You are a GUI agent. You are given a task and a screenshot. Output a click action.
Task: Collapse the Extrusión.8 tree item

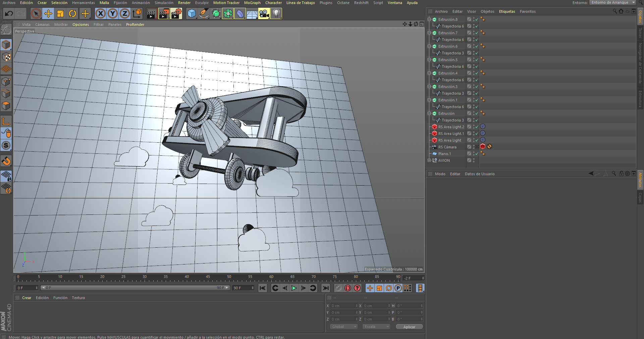point(429,19)
